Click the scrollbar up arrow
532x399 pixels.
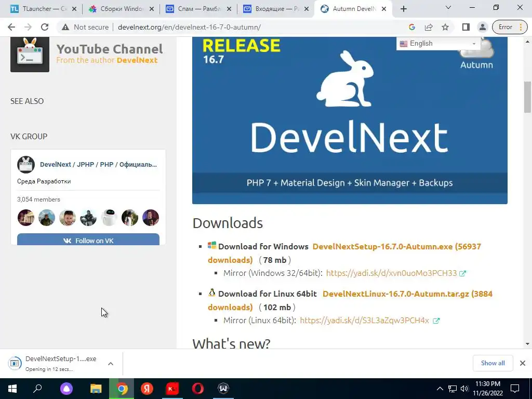527,42
